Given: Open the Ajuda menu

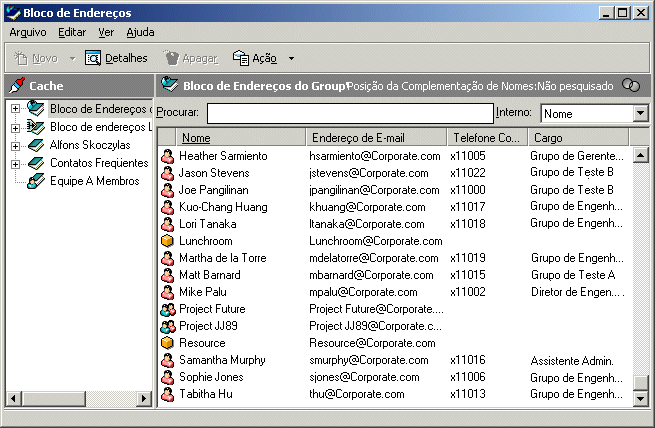Looking at the screenshot, I should tap(140, 32).
